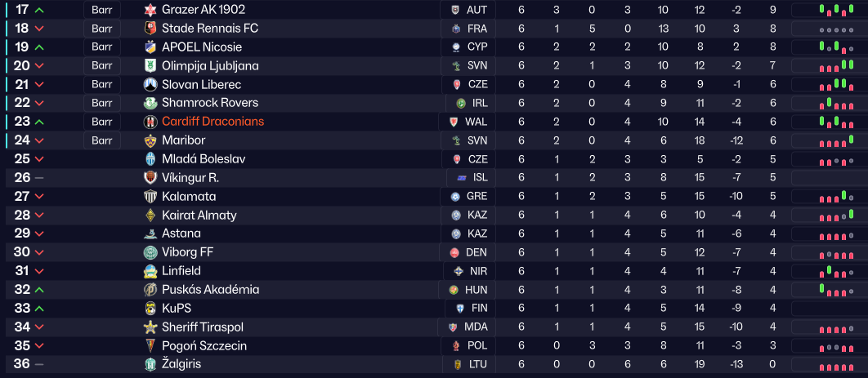This screenshot has width=868, height=378.
Task: Click the green up arrow at position 32
Action: tap(39, 290)
